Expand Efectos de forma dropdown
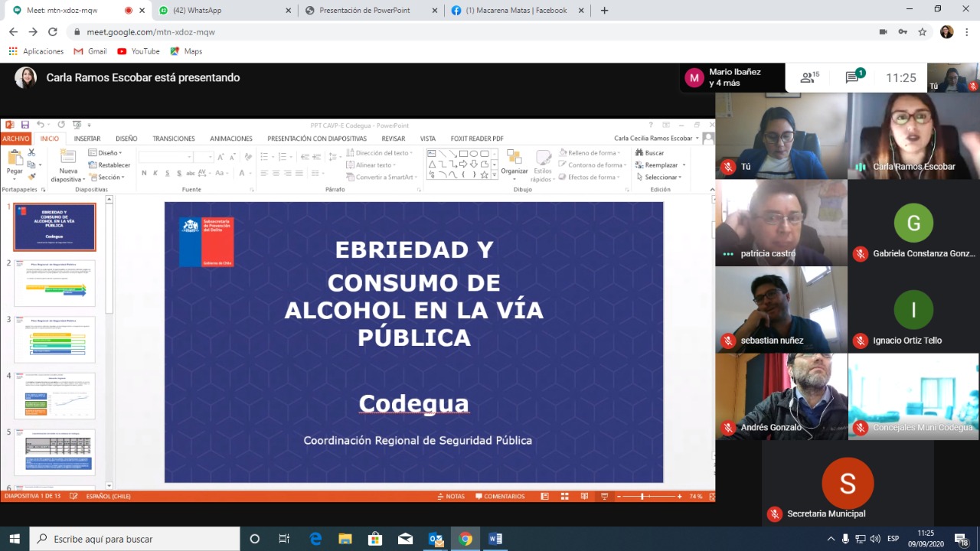 coord(589,177)
